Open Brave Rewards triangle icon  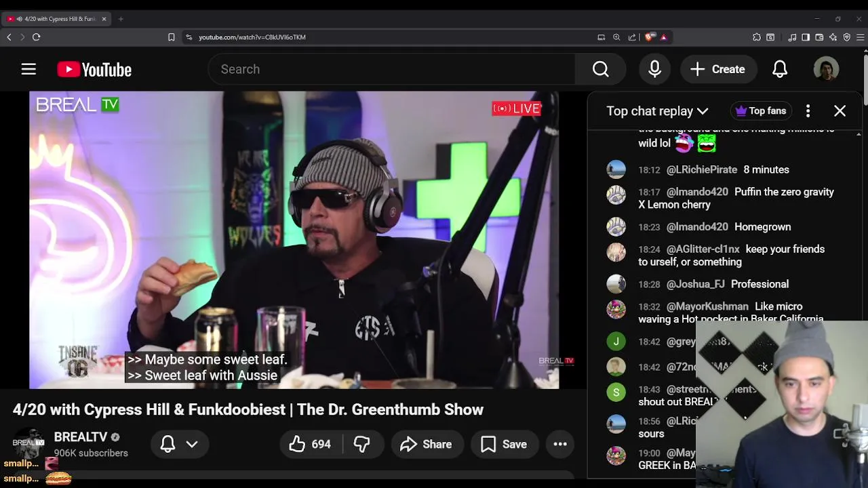[x=664, y=37]
